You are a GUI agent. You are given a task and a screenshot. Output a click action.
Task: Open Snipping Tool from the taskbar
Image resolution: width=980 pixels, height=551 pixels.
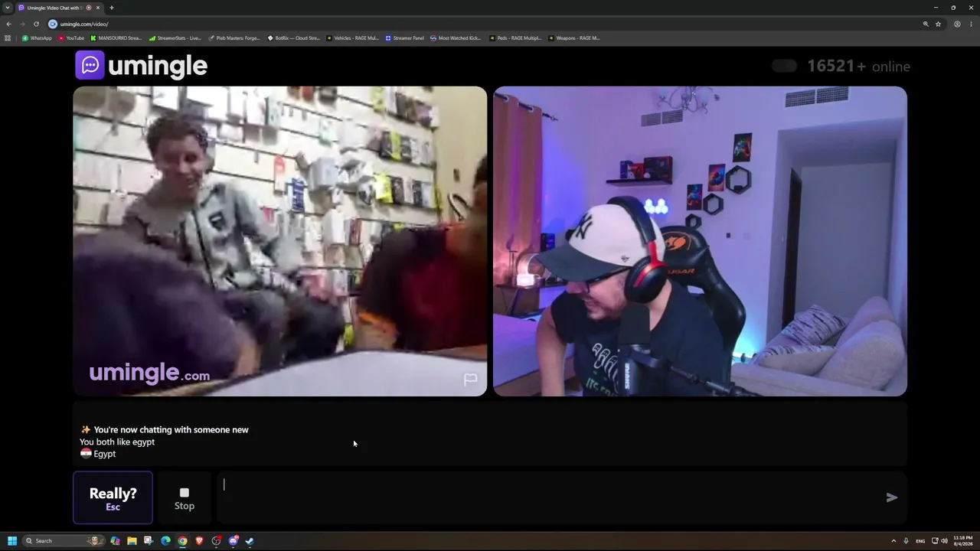(149, 541)
